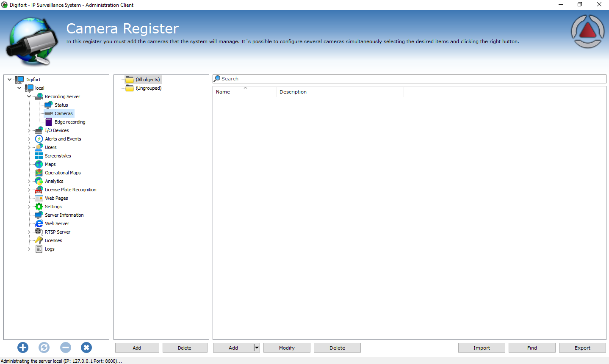Collapse the Digifort root node
The width and height of the screenshot is (609, 364).
[9, 80]
